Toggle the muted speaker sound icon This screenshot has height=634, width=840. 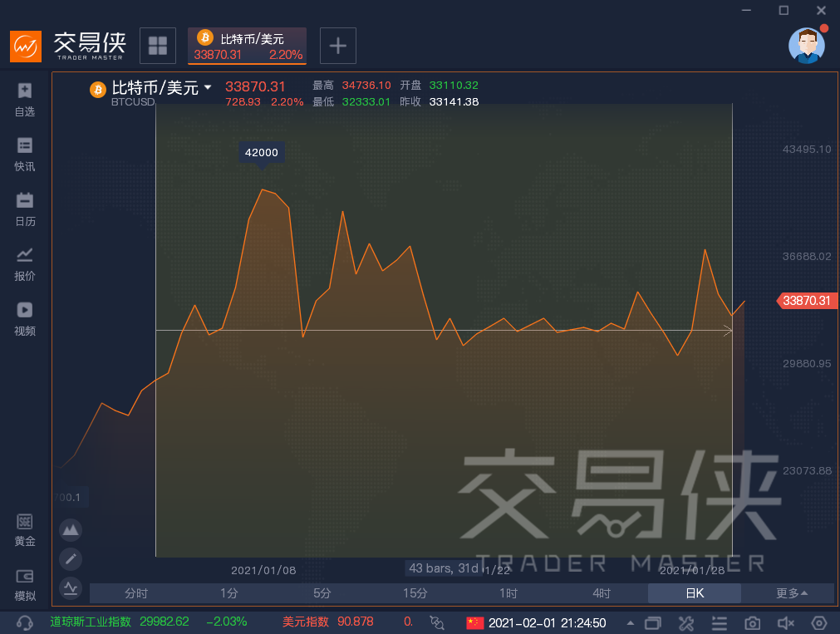click(786, 623)
